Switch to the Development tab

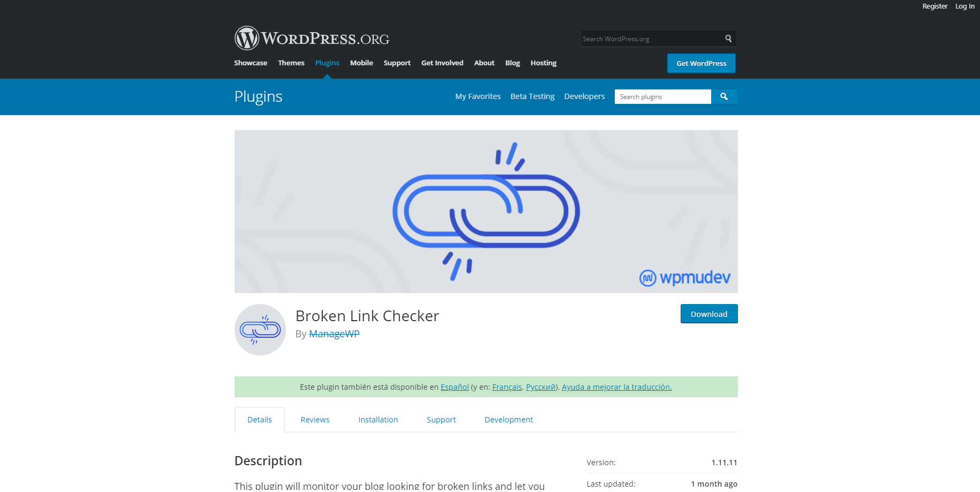(x=509, y=420)
